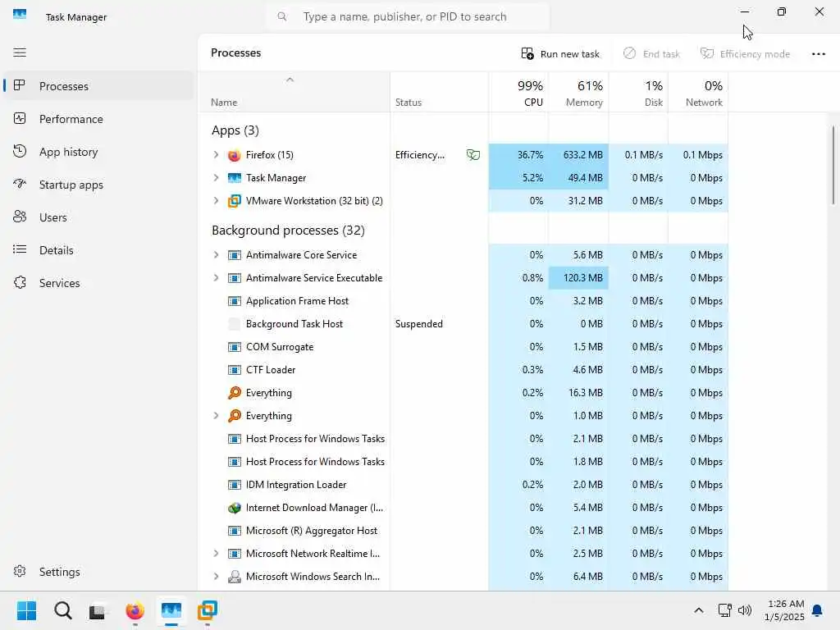
Task: Open the Services page
Action: pos(98,283)
